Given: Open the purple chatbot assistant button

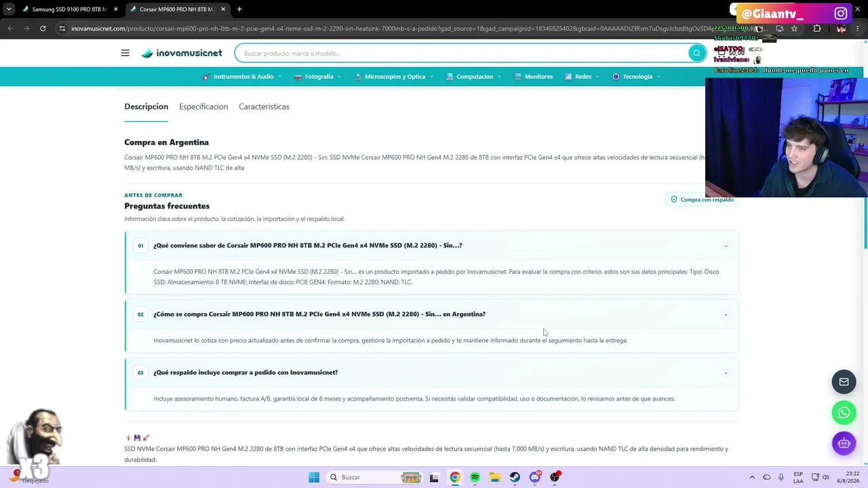Looking at the screenshot, I should click(x=844, y=443).
